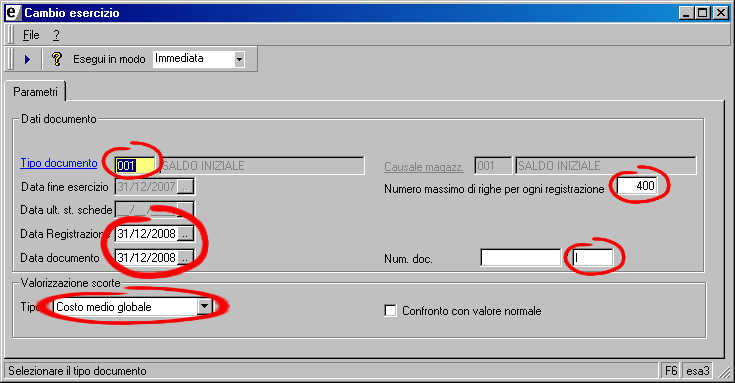Open date picker for Data documento
Image resolution: width=735 pixels, height=383 pixels.
186,258
